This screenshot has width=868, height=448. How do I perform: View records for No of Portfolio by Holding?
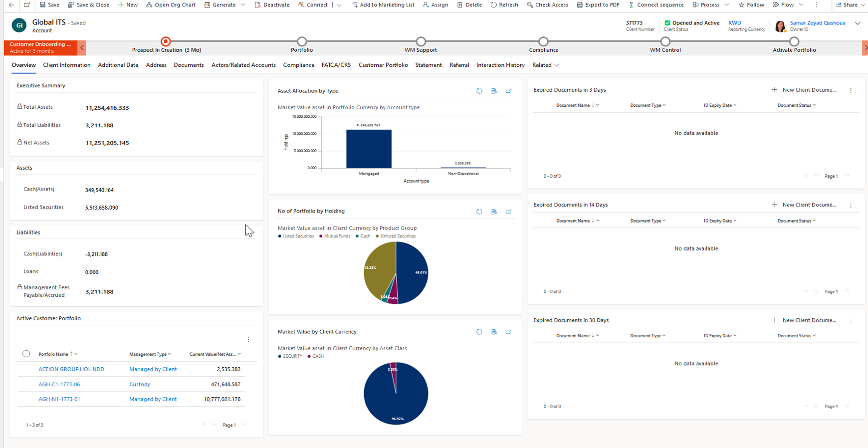tap(494, 212)
